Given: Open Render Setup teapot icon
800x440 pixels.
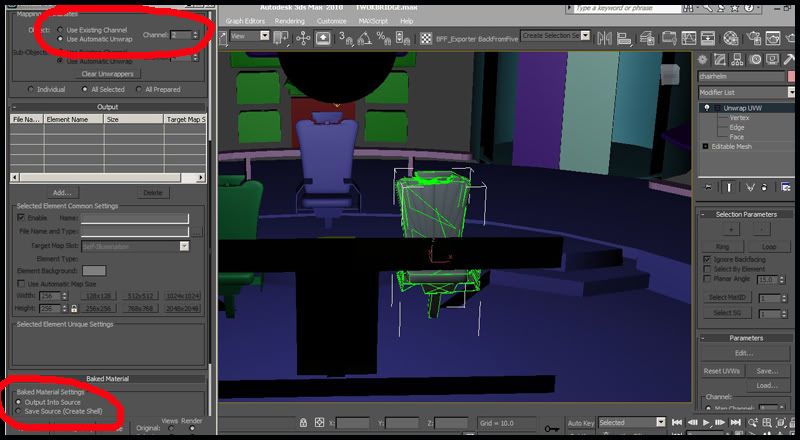Looking at the screenshot, I should pyautogui.click(x=754, y=38).
